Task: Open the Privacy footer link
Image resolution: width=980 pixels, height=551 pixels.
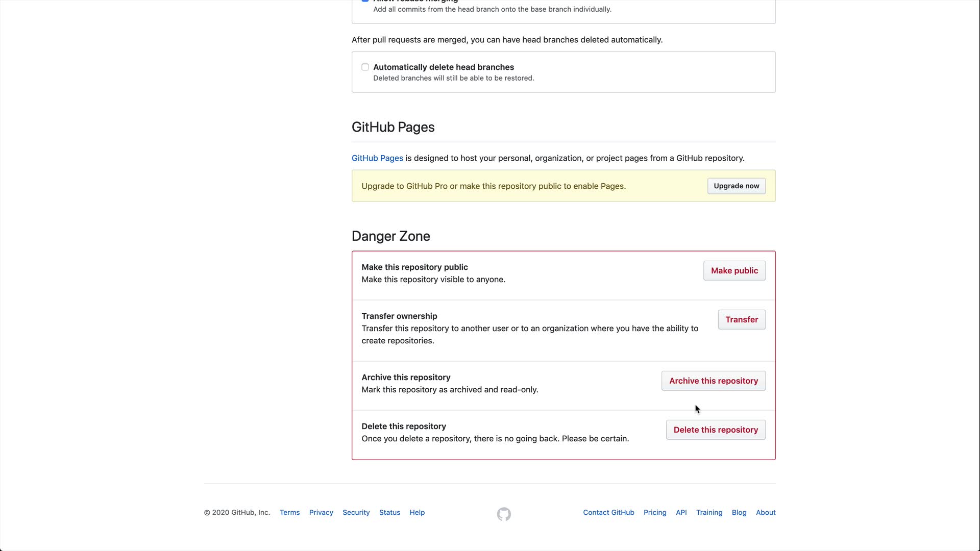Action: click(321, 512)
